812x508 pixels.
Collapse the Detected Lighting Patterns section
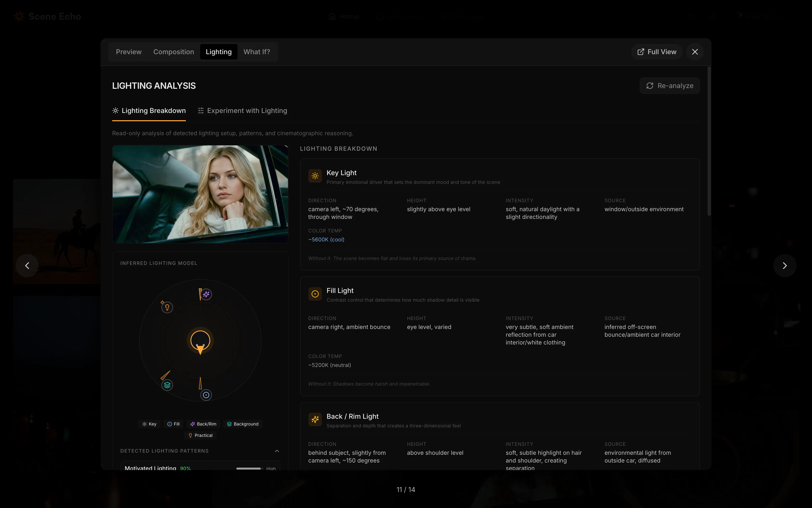(x=277, y=451)
